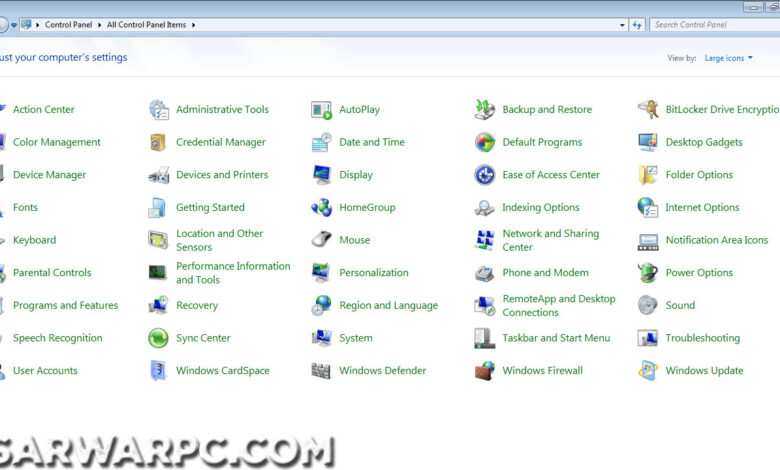
Task: Open the Desktop Gadgets icon
Action: 648,142
